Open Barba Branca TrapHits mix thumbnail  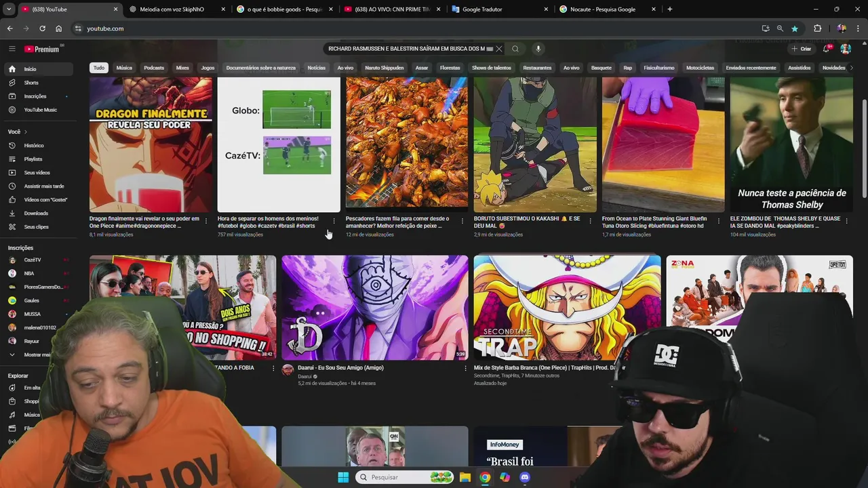pyautogui.click(x=567, y=308)
